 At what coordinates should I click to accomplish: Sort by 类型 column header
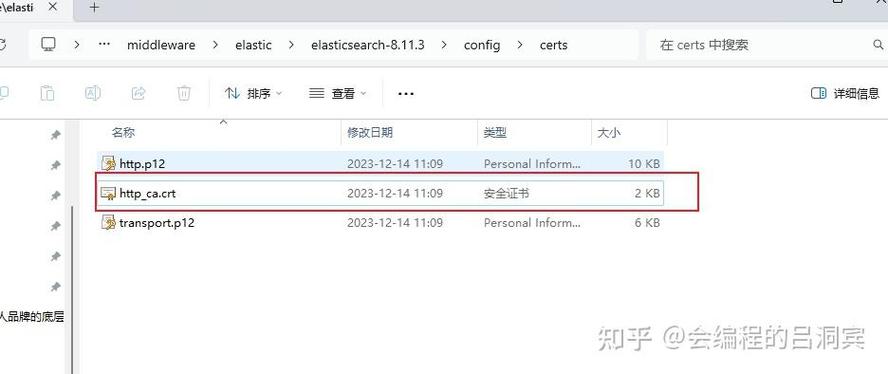tap(495, 133)
